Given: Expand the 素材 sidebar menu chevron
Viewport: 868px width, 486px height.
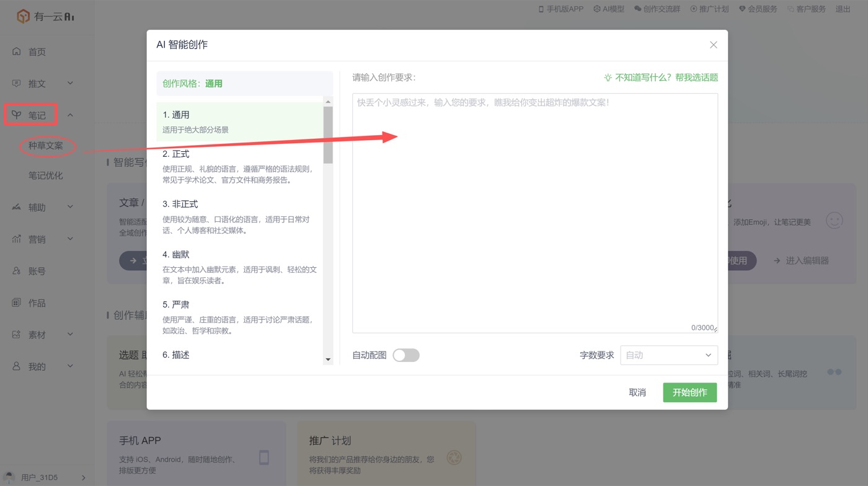Looking at the screenshot, I should [70, 334].
